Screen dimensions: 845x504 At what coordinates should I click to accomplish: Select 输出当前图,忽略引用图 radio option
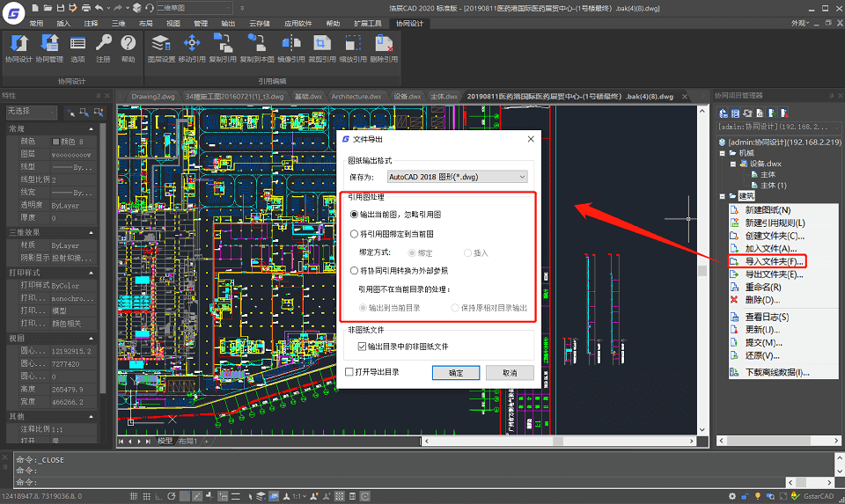coord(354,215)
